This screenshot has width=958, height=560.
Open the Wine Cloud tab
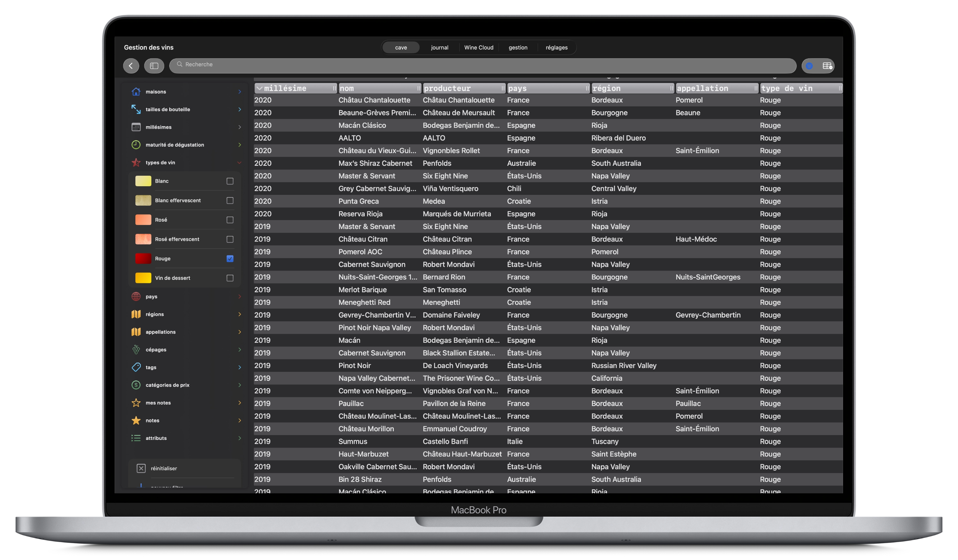[479, 48]
